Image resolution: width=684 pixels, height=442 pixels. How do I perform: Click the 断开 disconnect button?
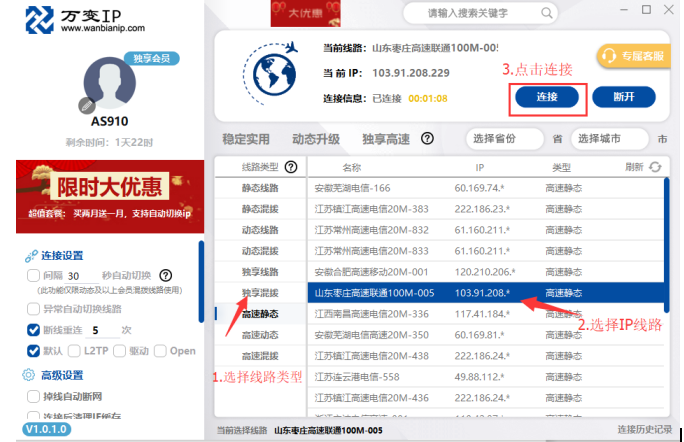624,97
